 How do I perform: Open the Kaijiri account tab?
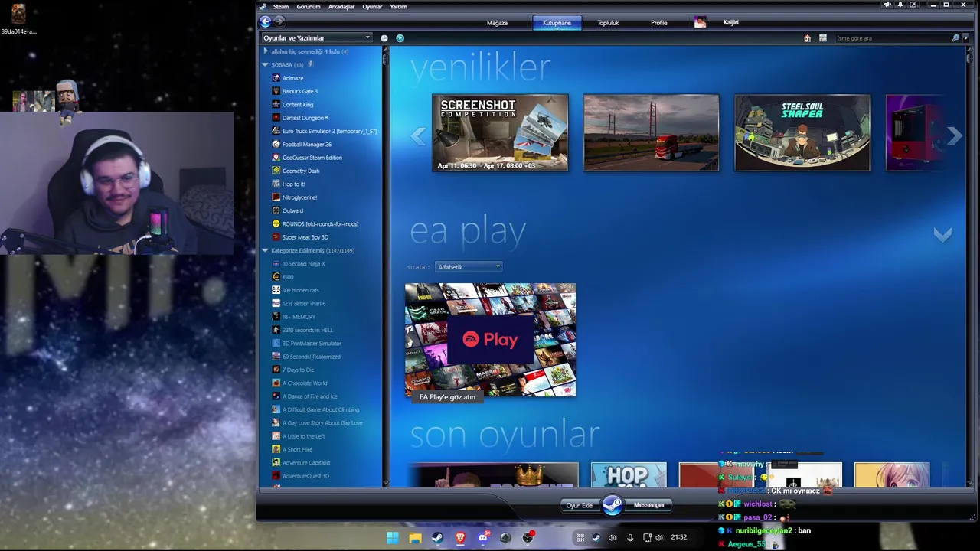coord(730,23)
